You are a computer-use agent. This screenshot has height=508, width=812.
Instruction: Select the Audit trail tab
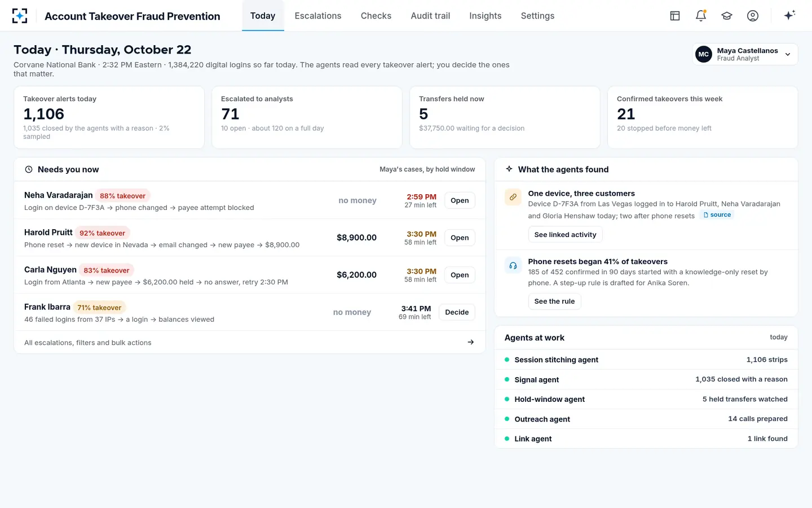point(430,16)
